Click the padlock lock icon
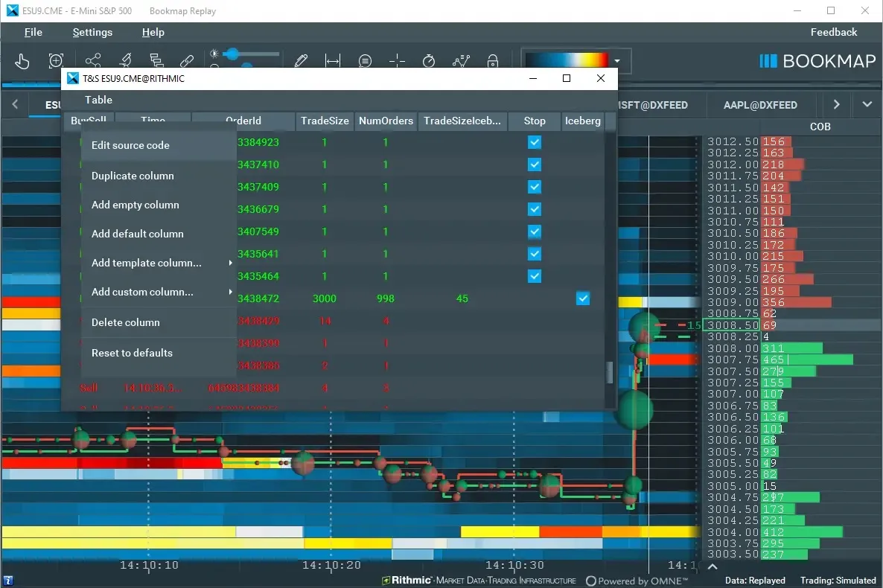Image resolution: width=883 pixels, height=588 pixels. point(492,61)
